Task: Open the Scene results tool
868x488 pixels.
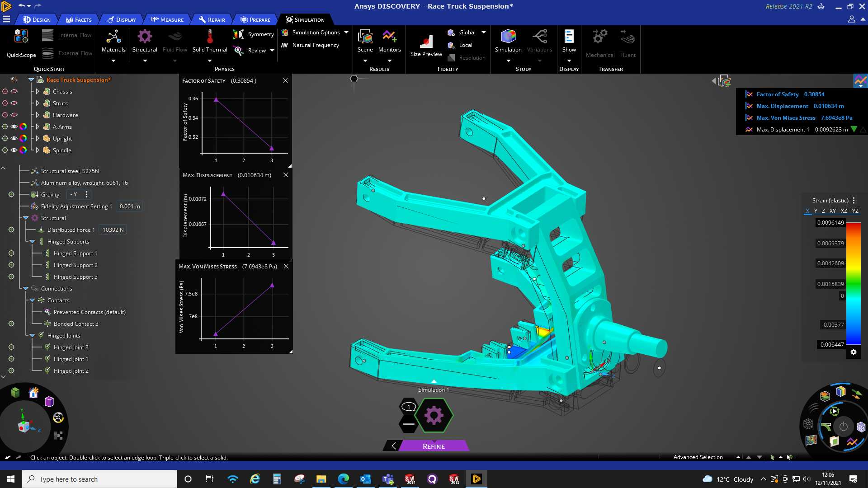Action: 365,41
